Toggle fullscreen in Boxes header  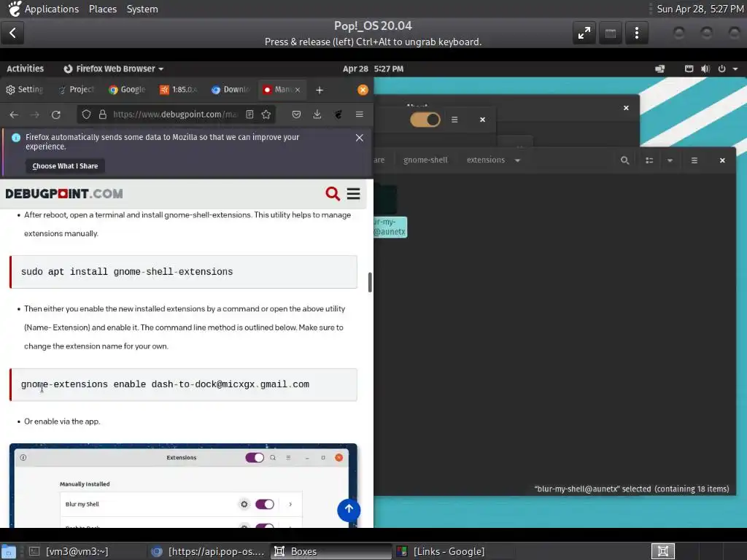click(584, 33)
